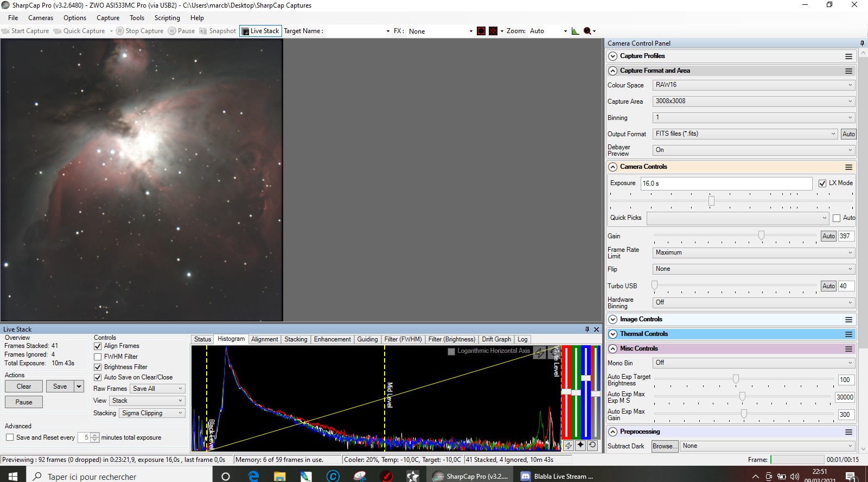Open the Output Format dropdown

[745, 134]
